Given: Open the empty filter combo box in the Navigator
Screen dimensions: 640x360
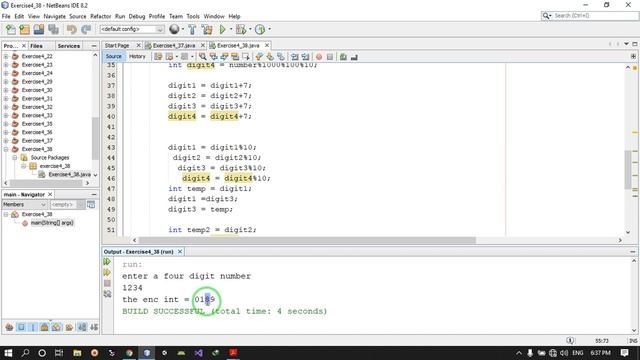Looking at the screenshot, I should pos(67,204).
